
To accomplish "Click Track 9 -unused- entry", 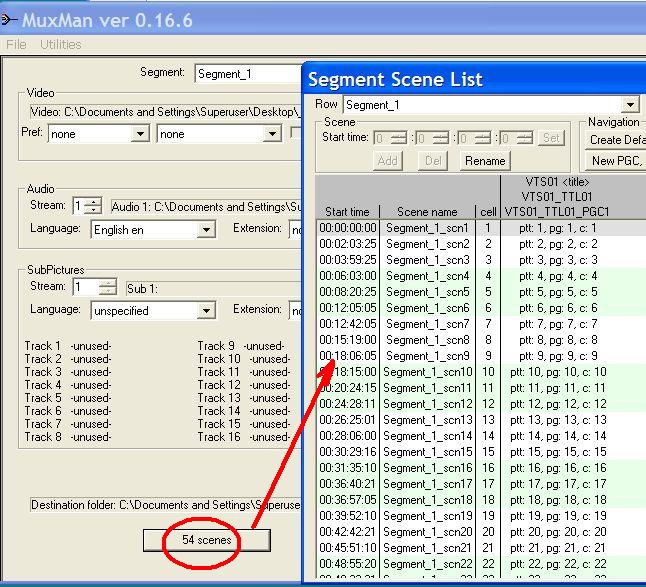I will point(241,346).
